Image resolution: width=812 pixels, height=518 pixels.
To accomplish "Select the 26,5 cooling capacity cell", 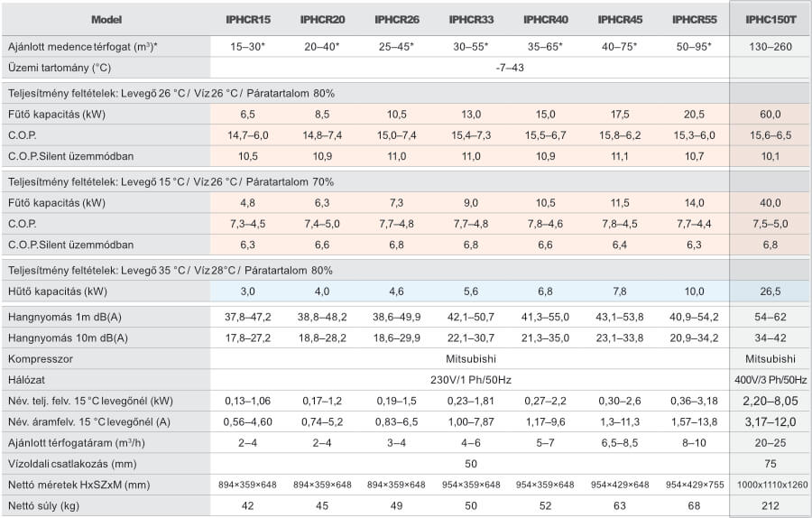I will 769,291.
